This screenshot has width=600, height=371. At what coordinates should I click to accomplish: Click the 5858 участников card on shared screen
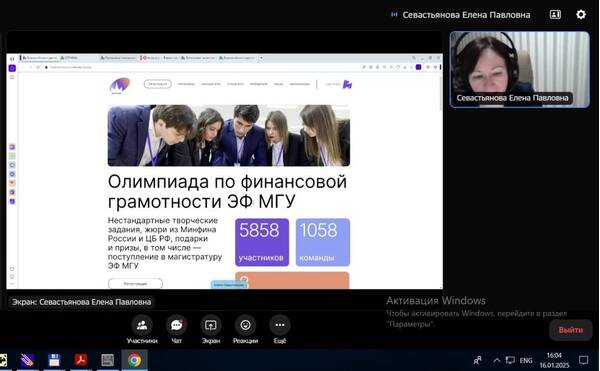[x=262, y=242]
